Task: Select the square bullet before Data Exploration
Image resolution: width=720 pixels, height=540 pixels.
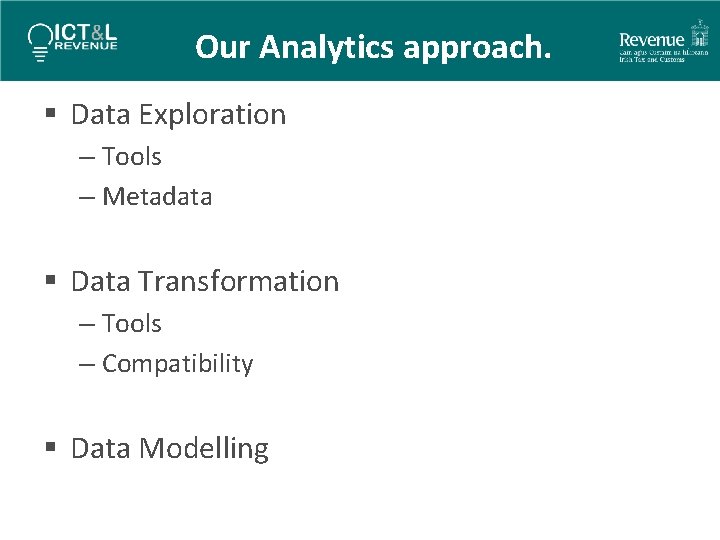Action: click(x=51, y=115)
